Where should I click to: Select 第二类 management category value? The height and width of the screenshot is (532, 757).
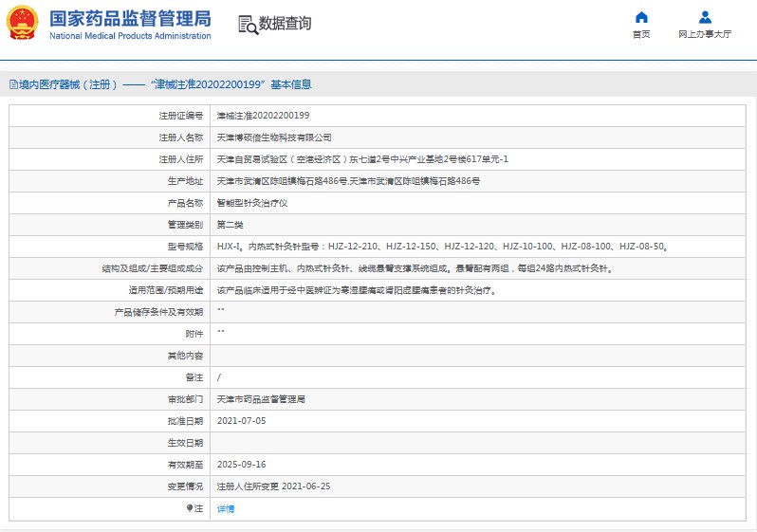(x=230, y=225)
